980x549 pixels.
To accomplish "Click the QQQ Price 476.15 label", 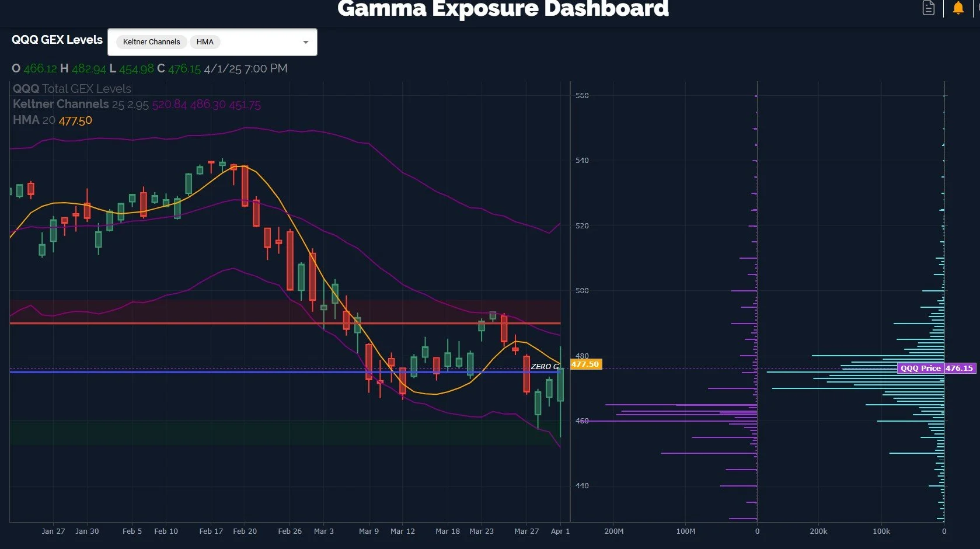I will click(x=937, y=368).
